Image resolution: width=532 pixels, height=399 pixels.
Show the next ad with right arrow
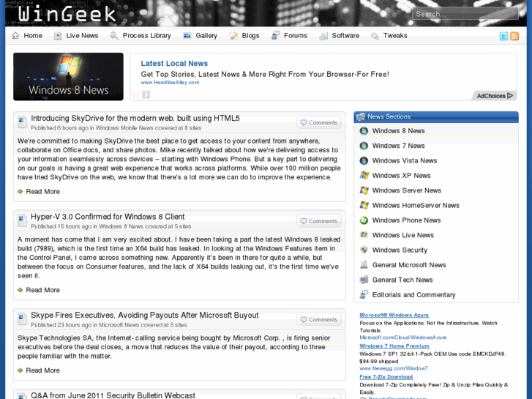(x=146, y=94)
